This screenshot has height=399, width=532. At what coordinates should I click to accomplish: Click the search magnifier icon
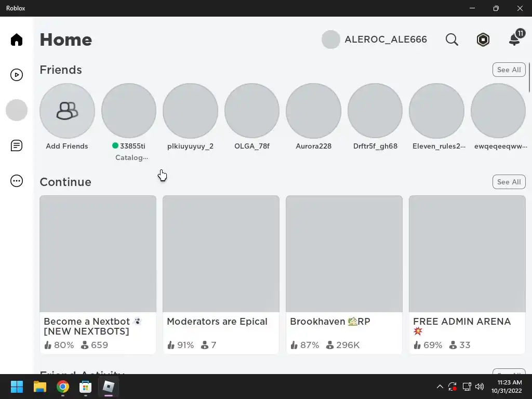point(451,39)
